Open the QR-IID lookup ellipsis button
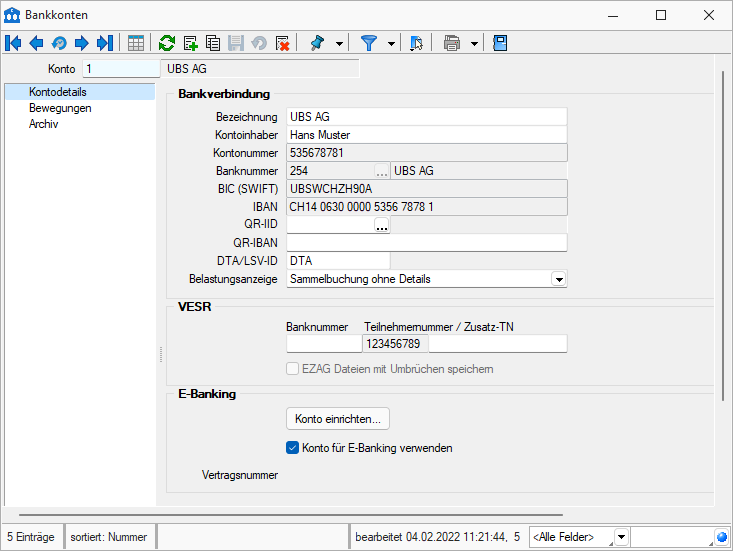The image size is (733, 551). click(382, 225)
